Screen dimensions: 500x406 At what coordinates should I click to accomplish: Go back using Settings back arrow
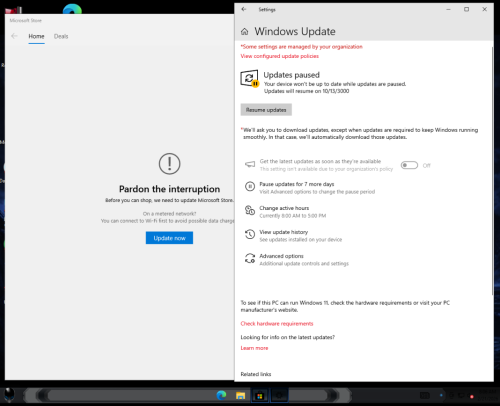point(244,9)
